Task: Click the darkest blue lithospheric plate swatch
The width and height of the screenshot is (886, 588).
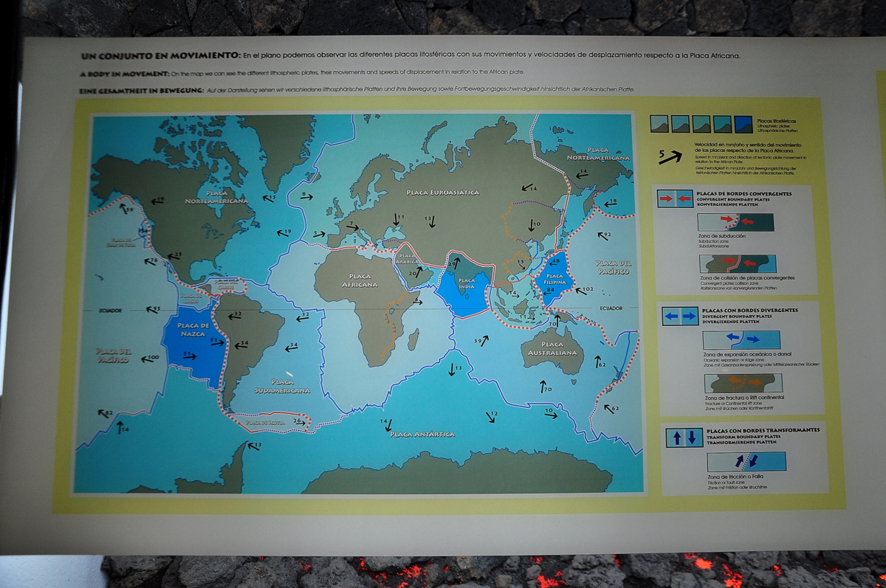Action: pyautogui.click(x=744, y=124)
